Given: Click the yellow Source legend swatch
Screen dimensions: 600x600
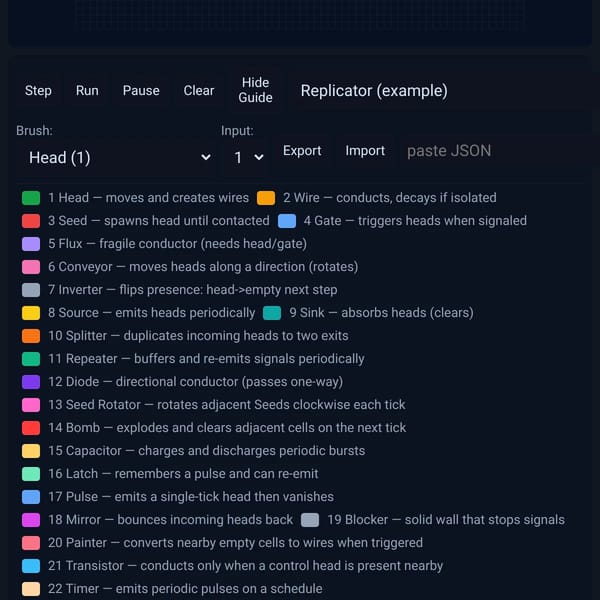Looking at the screenshot, I should (x=31, y=313).
